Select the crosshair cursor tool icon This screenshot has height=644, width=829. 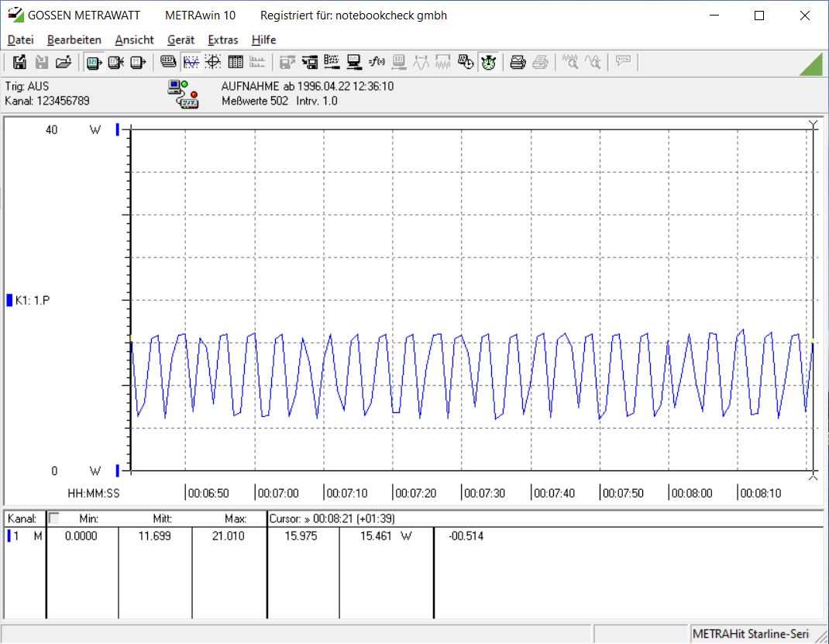point(213,63)
